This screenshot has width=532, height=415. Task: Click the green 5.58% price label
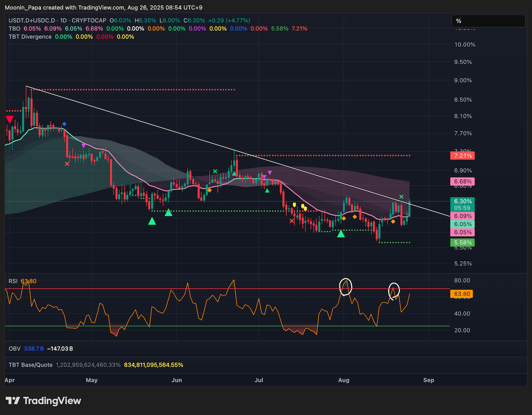pyautogui.click(x=462, y=243)
